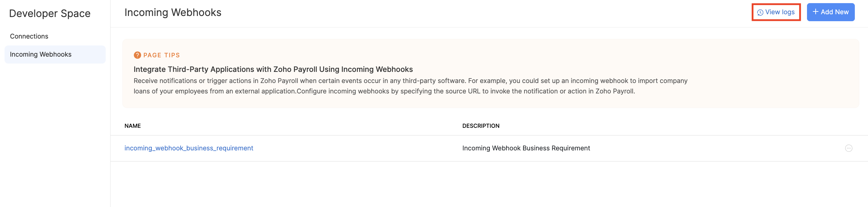The image size is (868, 207).
Task: Click the plus icon in Add New
Action: tap(816, 12)
